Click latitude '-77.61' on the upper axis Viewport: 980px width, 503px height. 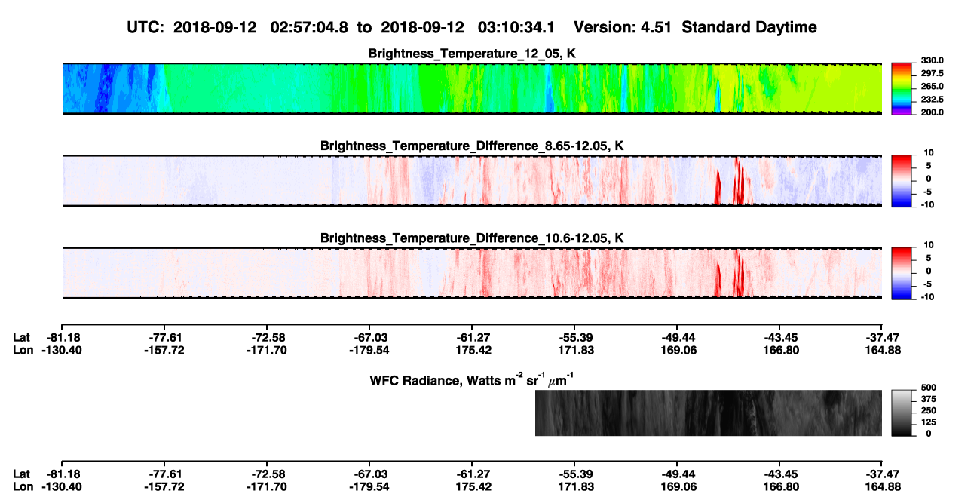coord(164,337)
